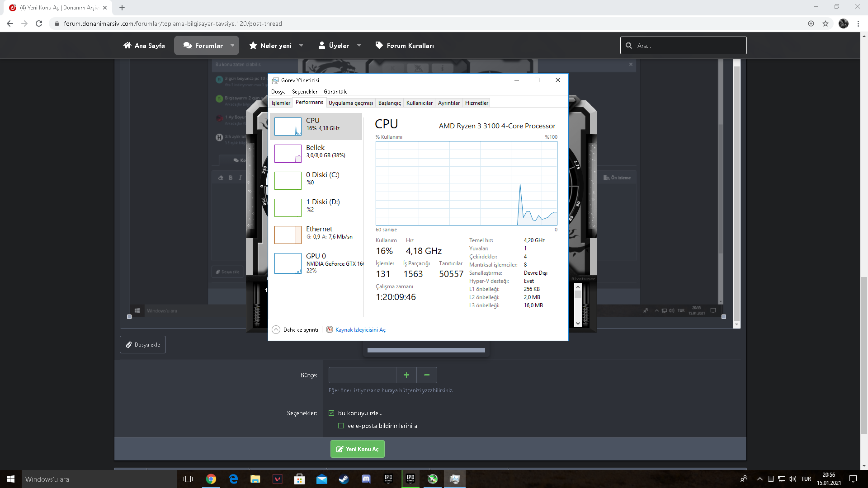The image size is (868, 488).
Task: Click the plus icon next to Bütçe
Action: tap(406, 375)
